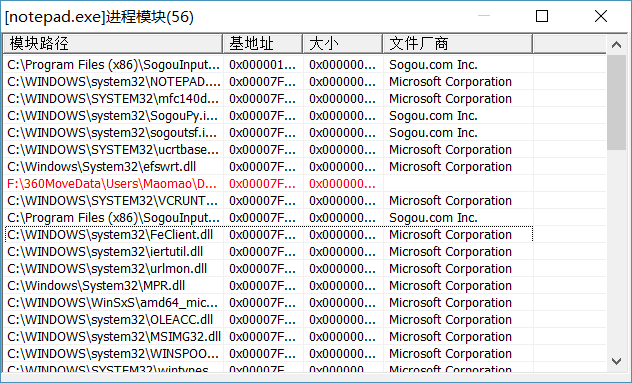Select the urlmon.dll module row
Viewport: 632px width, 383px height.
pos(268,269)
